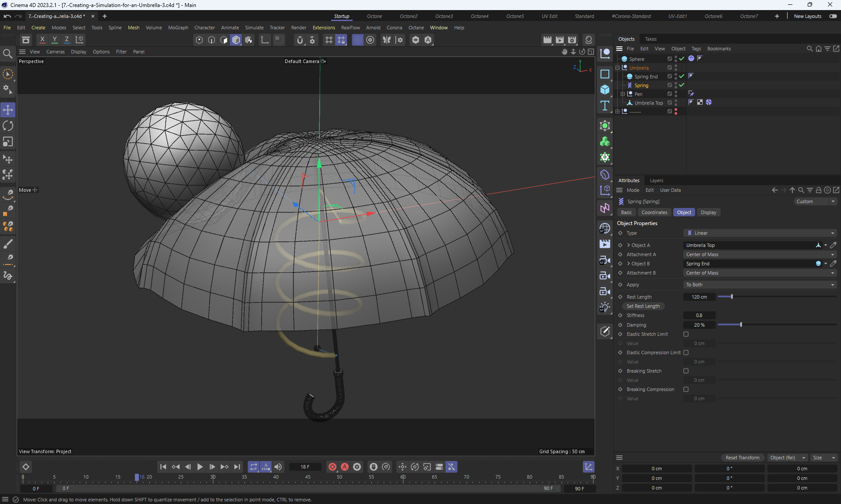Select the Scale tool icon
The image size is (841, 504).
click(x=8, y=142)
